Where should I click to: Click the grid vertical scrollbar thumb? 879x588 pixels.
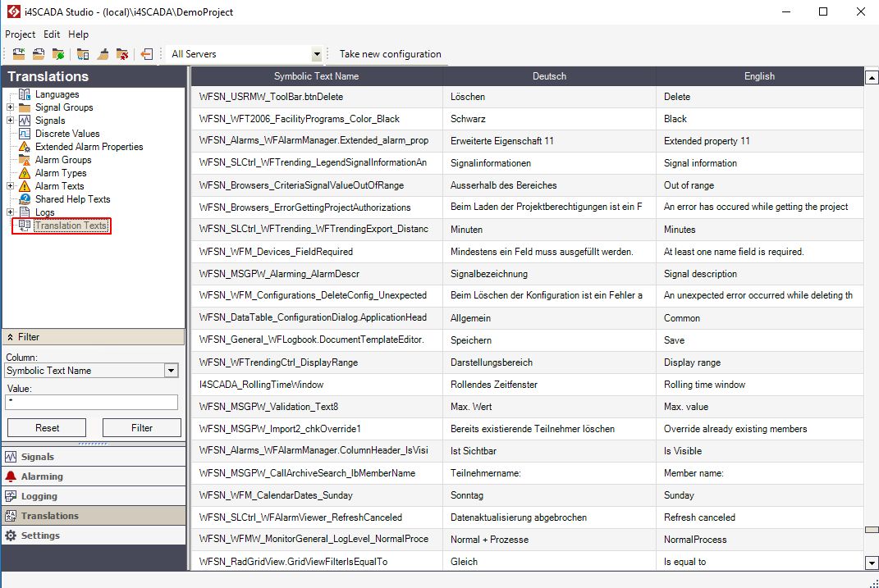point(872,529)
